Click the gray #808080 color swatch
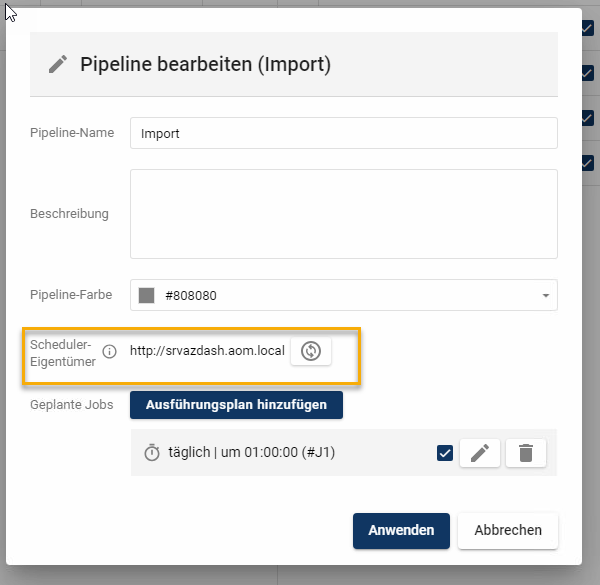 [147, 296]
